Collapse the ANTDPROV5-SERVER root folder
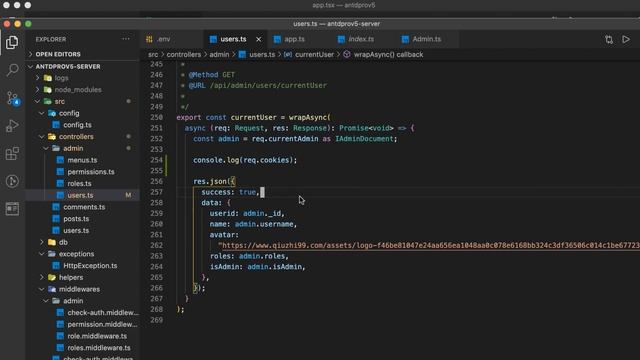This screenshot has height=360, width=640. [82, 67]
